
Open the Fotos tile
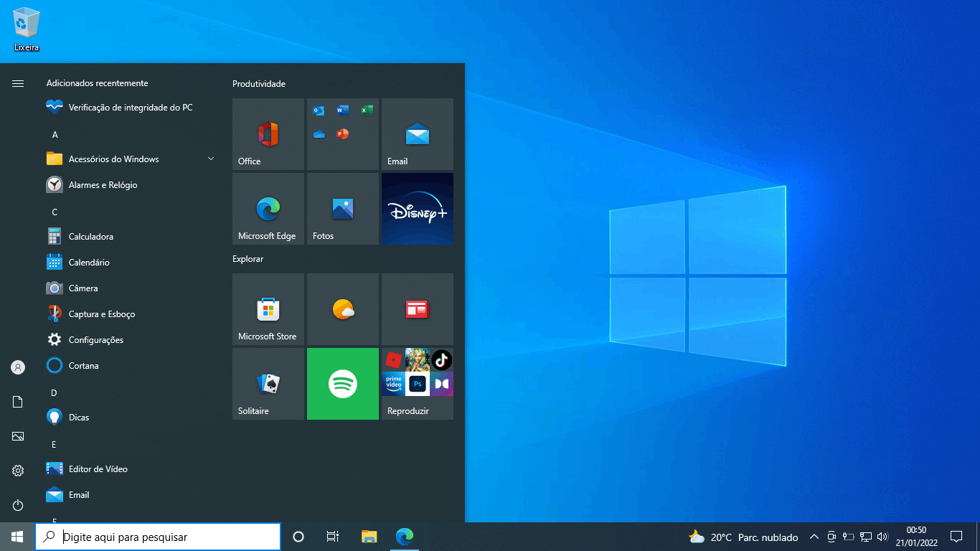pyautogui.click(x=343, y=209)
